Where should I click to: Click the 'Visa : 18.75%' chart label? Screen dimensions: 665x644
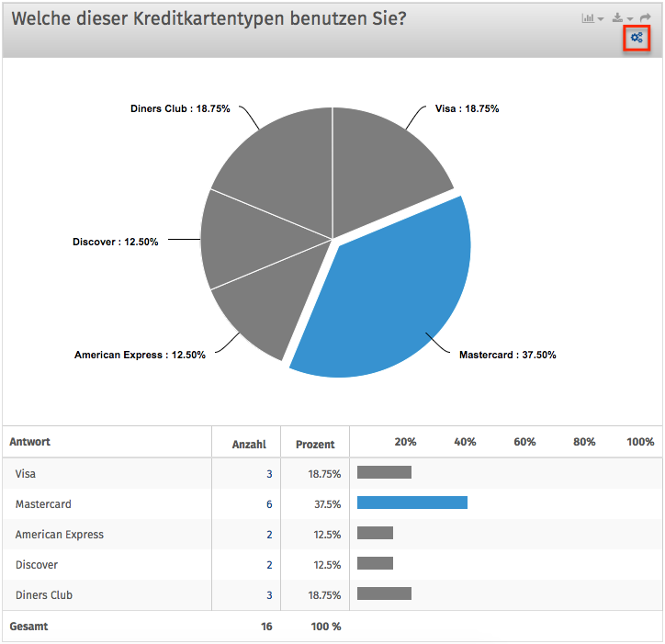pos(467,108)
